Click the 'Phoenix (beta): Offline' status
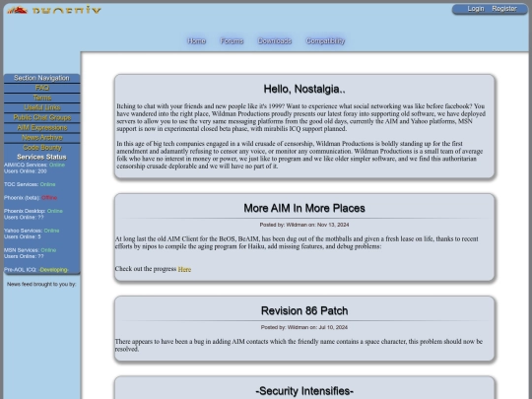 pyautogui.click(x=31, y=198)
